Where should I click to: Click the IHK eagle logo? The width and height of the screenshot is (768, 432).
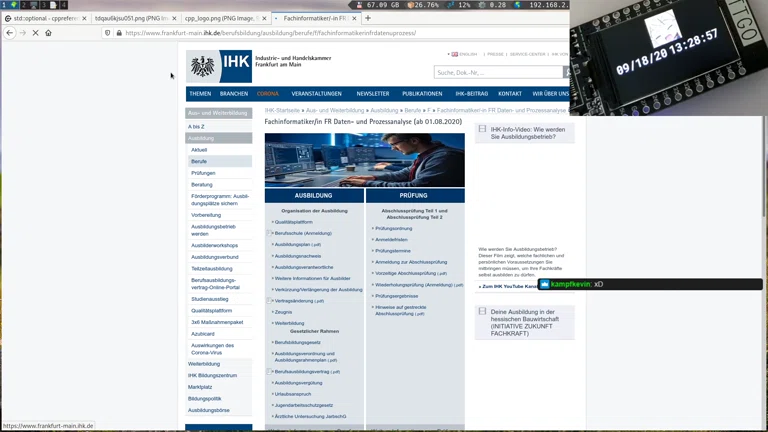click(203, 66)
